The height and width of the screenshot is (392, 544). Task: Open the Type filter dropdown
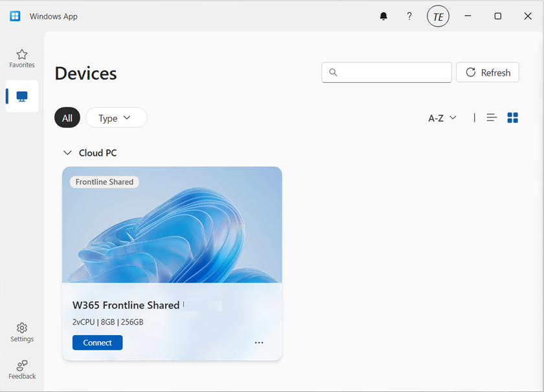pyautogui.click(x=116, y=118)
